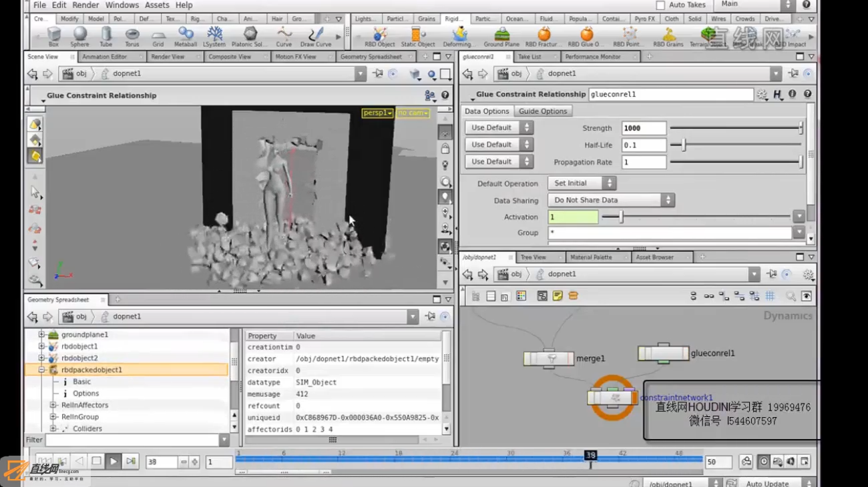Click the Filter input field
868x487 pixels.
(132, 440)
